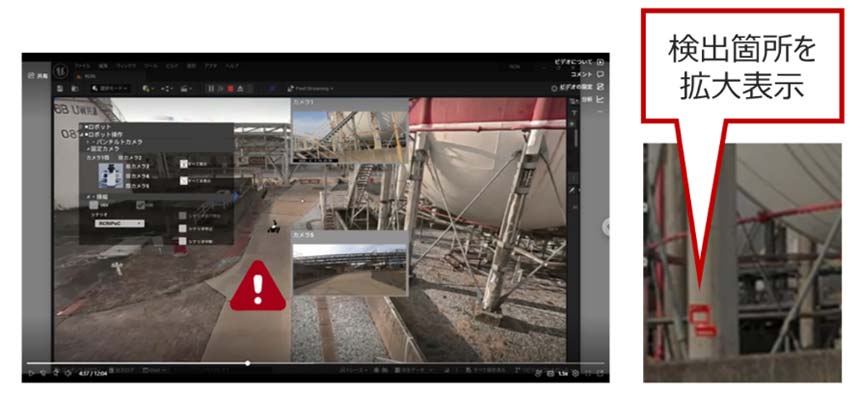The width and height of the screenshot is (860, 394).
Task: Open the Pixel Streaming dropdown
Action: (x=310, y=88)
